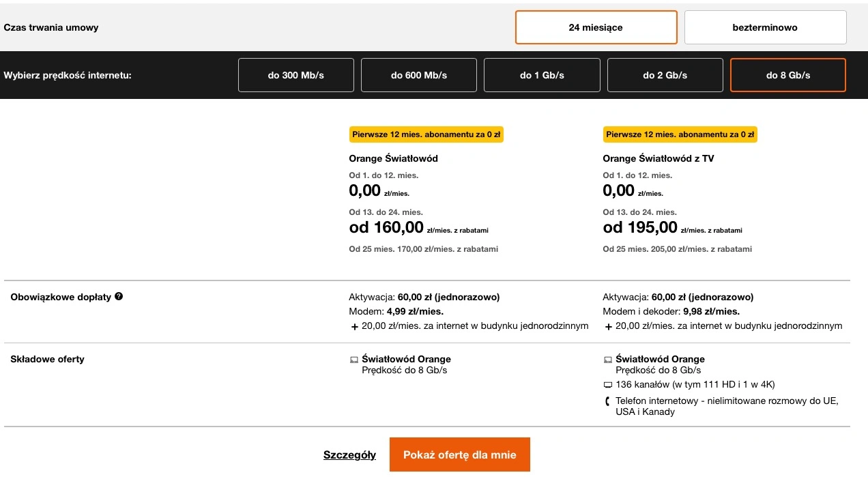Screen dimensions: 868x477
Task: Click the Orange Światłowód z TV offer title
Action: (659, 158)
